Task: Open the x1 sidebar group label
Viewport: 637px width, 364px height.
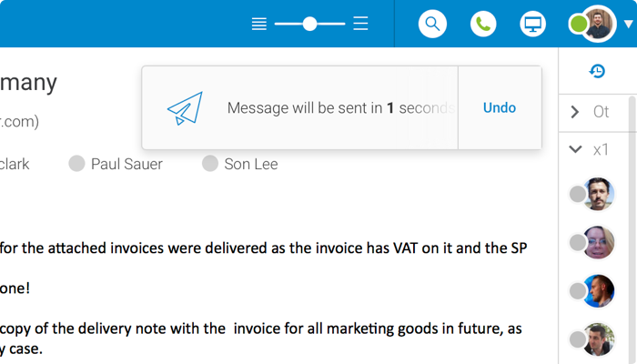Action: tap(601, 150)
